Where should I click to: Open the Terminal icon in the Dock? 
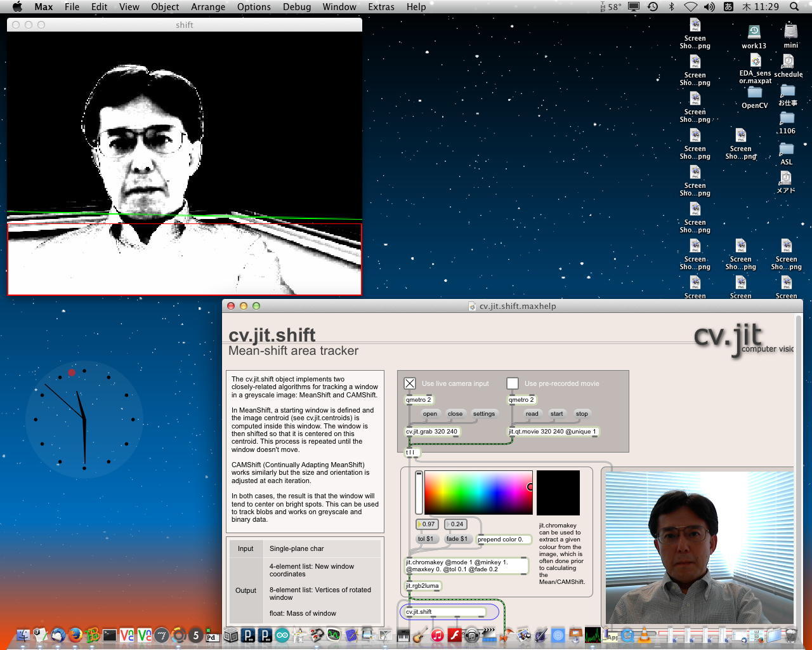pos(110,635)
